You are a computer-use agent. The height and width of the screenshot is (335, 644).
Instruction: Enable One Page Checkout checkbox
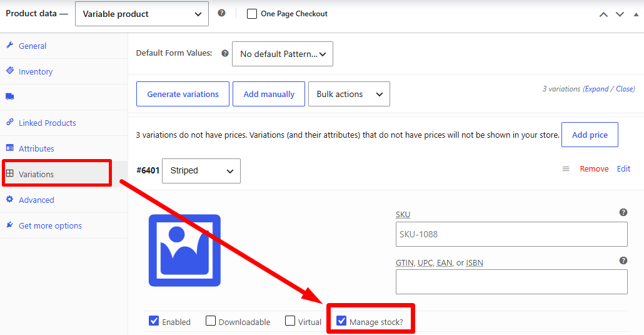click(x=252, y=14)
